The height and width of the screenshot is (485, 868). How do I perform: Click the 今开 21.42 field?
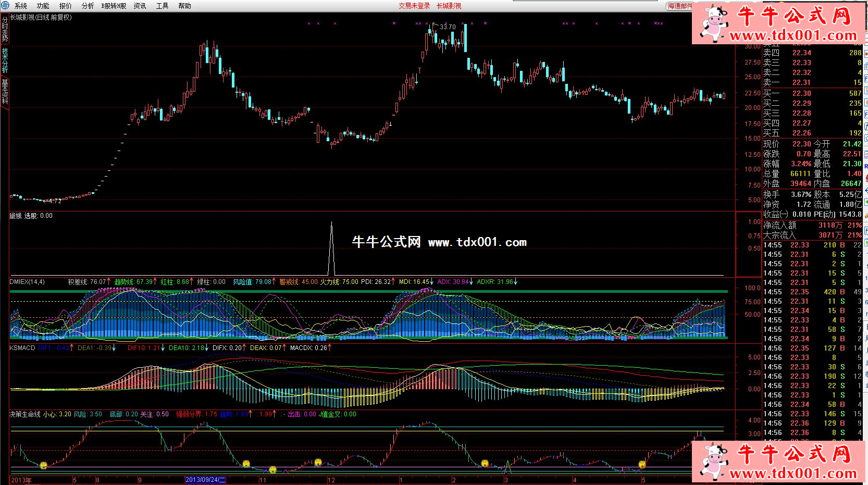tap(838, 144)
